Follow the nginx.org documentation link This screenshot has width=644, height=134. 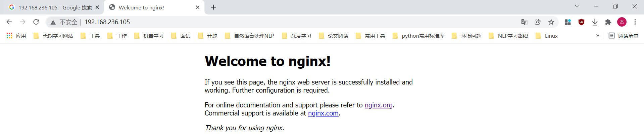(379, 105)
